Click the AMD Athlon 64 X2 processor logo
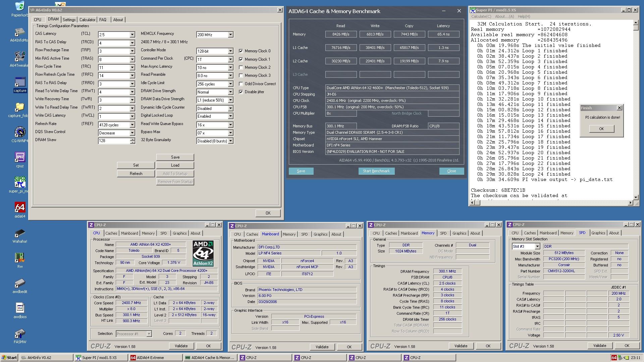Screen dimensions: 644x362 203,253
